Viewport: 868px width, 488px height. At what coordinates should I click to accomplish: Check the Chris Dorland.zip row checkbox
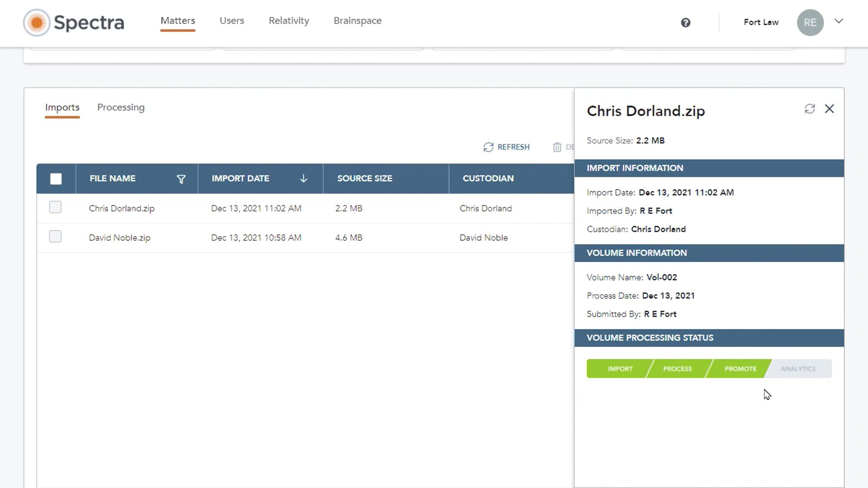point(55,207)
